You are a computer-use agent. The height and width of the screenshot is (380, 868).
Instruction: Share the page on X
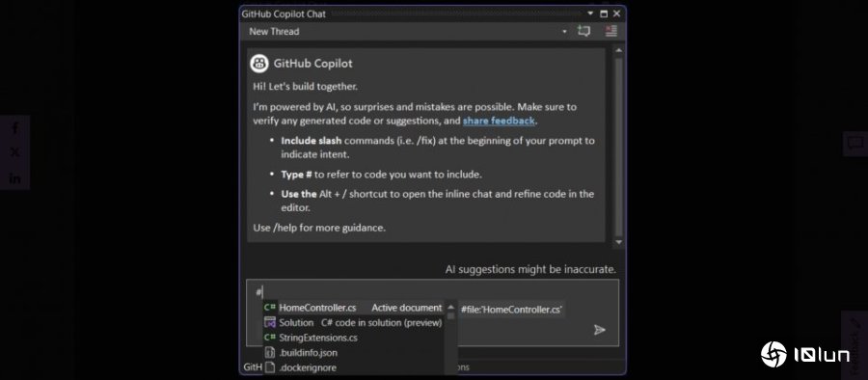point(14,152)
